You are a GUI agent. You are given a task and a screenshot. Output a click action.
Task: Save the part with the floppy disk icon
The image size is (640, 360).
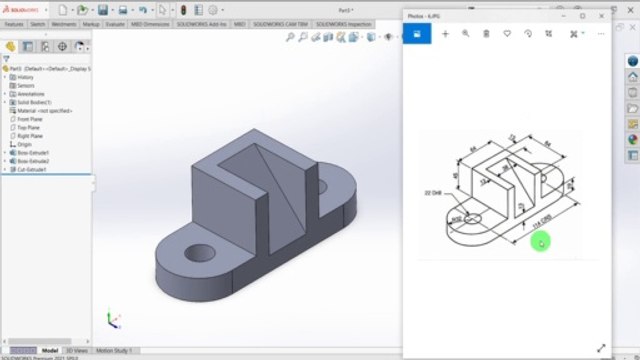pyautogui.click(x=103, y=10)
